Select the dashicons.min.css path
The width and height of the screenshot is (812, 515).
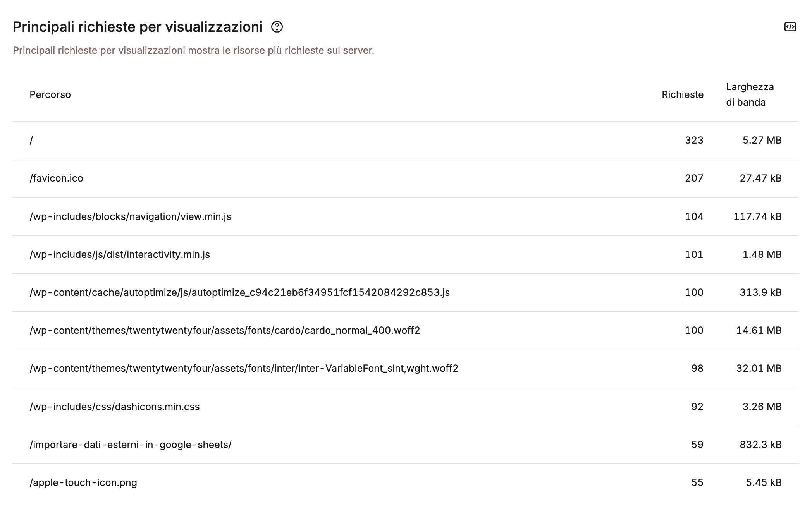tap(115, 407)
